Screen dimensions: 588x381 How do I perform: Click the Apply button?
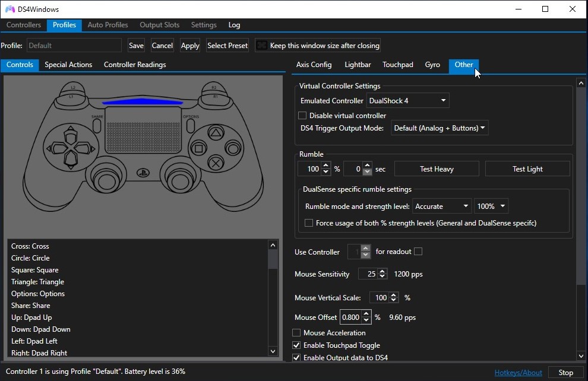[x=189, y=45]
